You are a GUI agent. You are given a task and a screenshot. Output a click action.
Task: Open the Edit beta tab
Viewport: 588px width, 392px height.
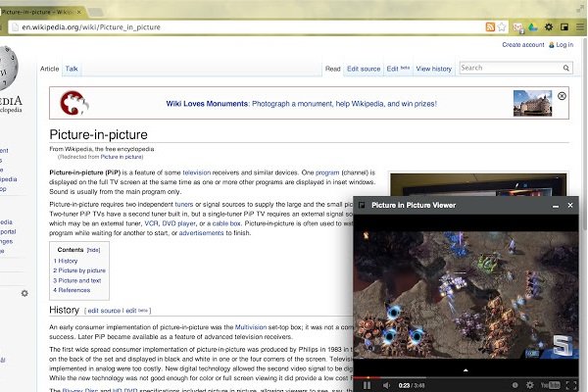click(x=398, y=69)
